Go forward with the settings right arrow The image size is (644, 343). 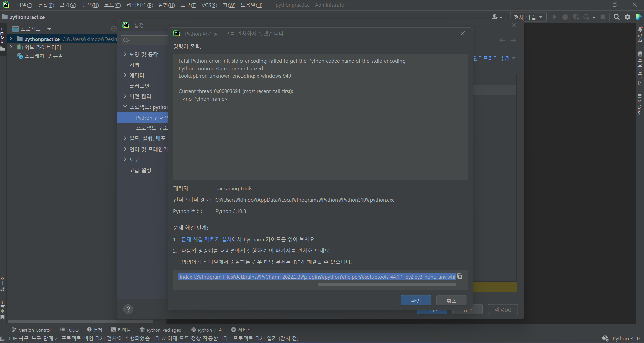(x=513, y=40)
